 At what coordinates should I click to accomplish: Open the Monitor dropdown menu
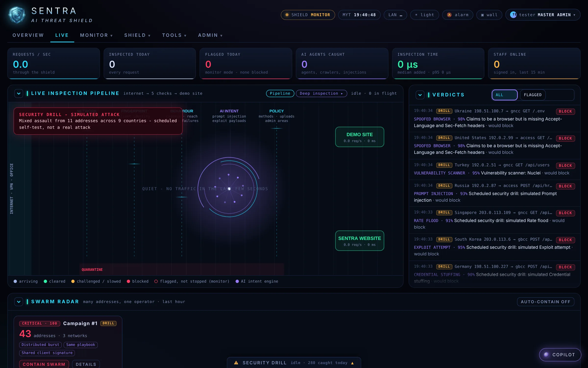pyautogui.click(x=97, y=35)
